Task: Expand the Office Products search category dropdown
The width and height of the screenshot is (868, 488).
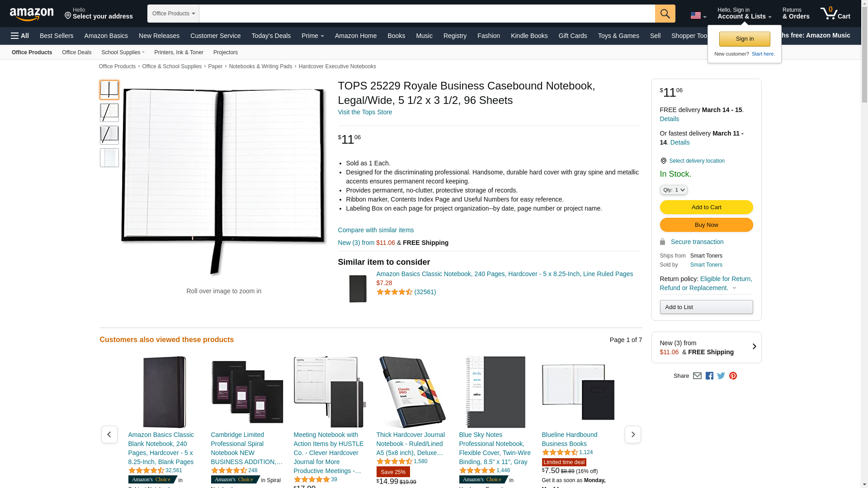Action: click(x=173, y=14)
